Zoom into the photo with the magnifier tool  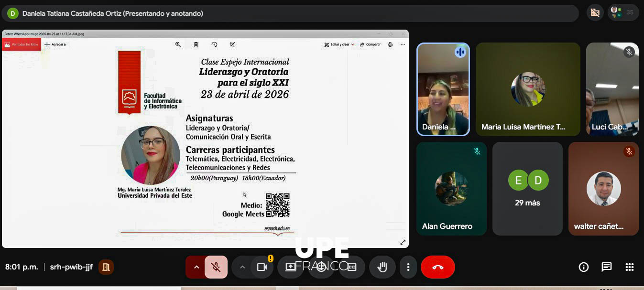pyautogui.click(x=177, y=44)
